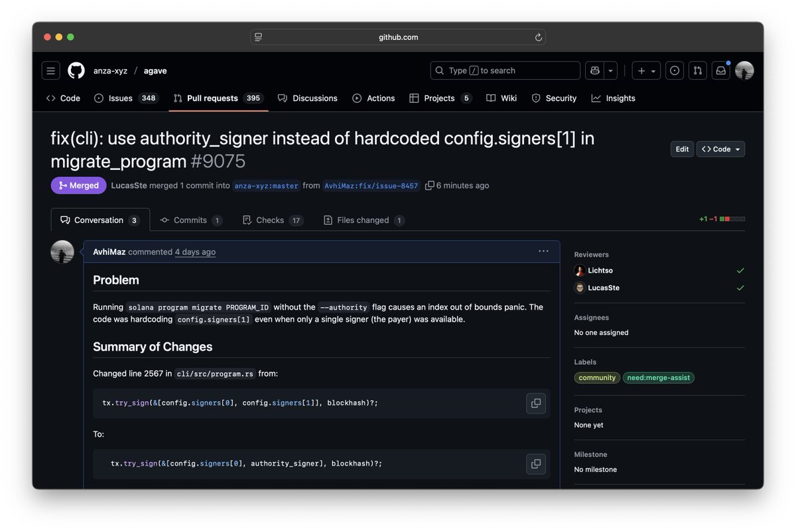
Task: Click the purple Merged status badge
Action: click(78, 186)
